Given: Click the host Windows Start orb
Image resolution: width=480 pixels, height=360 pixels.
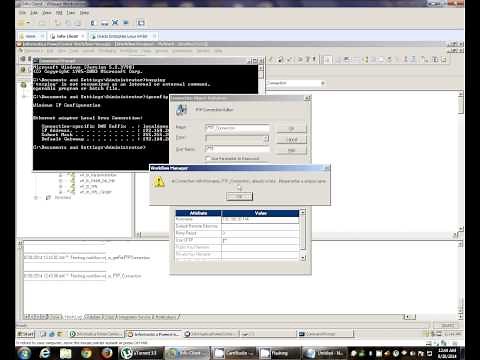Looking at the screenshot, I should 24,353.
